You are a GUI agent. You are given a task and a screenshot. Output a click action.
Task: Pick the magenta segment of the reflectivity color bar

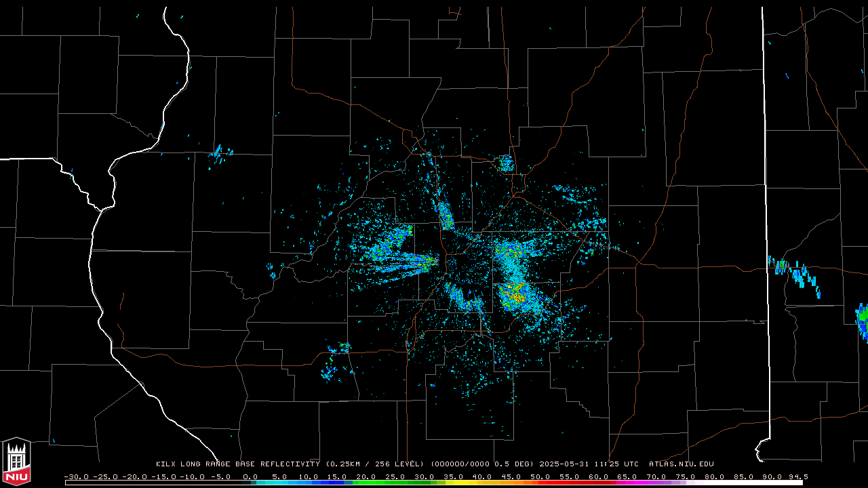[631, 483]
